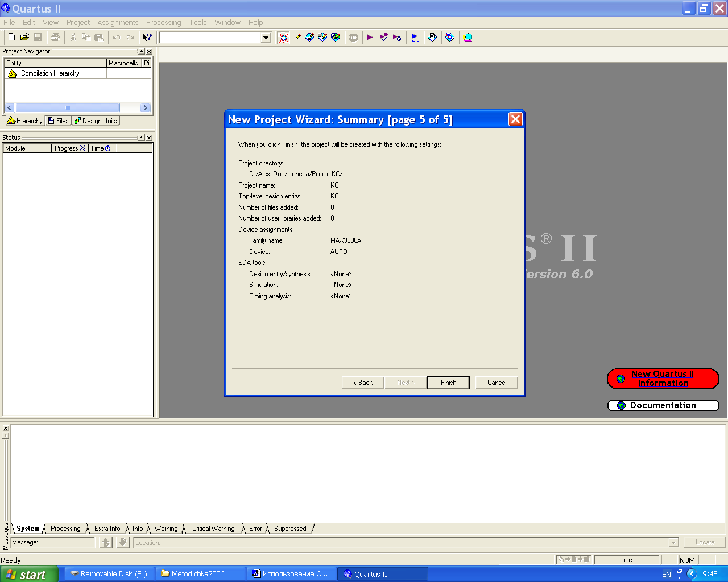This screenshot has width=728, height=582.
Task: Open the Compilation Report icon
Action: [x=432, y=38]
